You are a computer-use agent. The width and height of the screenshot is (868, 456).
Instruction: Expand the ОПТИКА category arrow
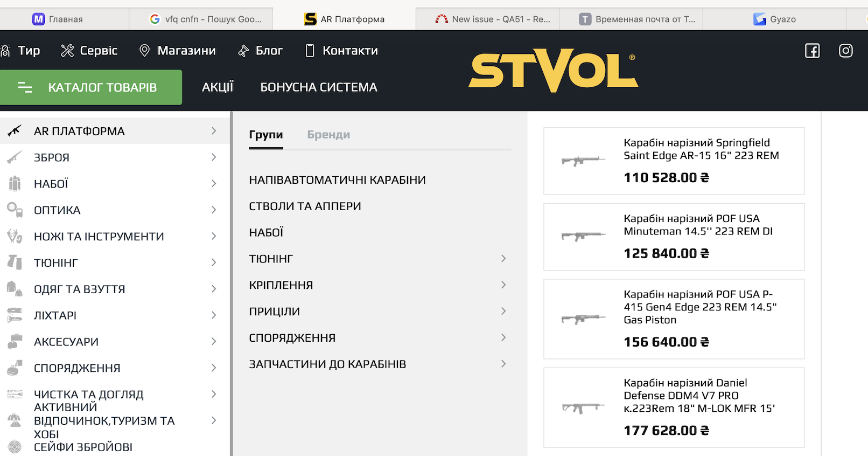click(214, 210)
